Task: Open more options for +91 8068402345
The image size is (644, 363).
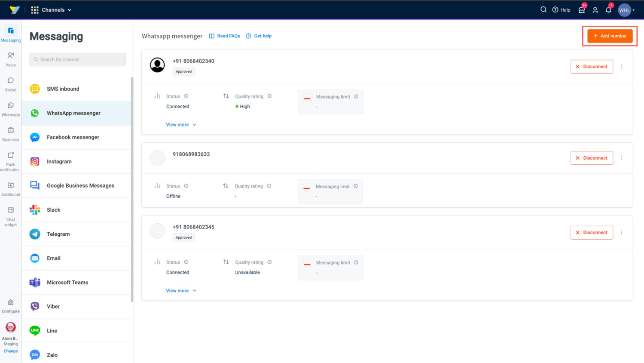Action: pos(622,232)
